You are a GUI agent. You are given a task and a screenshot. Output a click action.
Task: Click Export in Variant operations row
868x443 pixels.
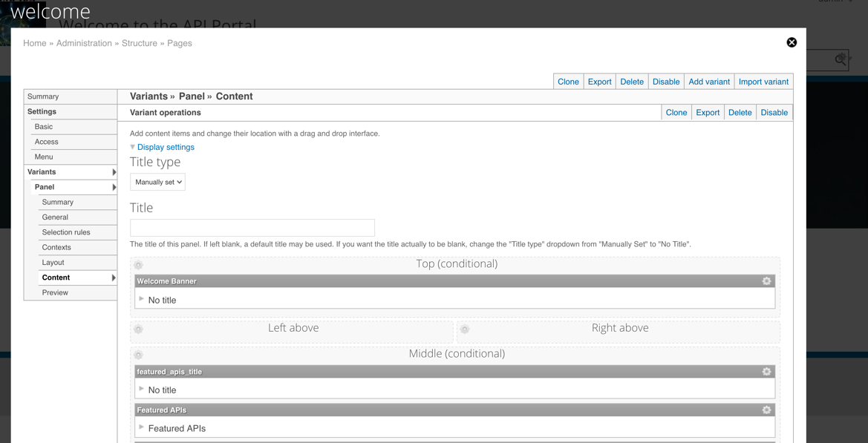708,112
